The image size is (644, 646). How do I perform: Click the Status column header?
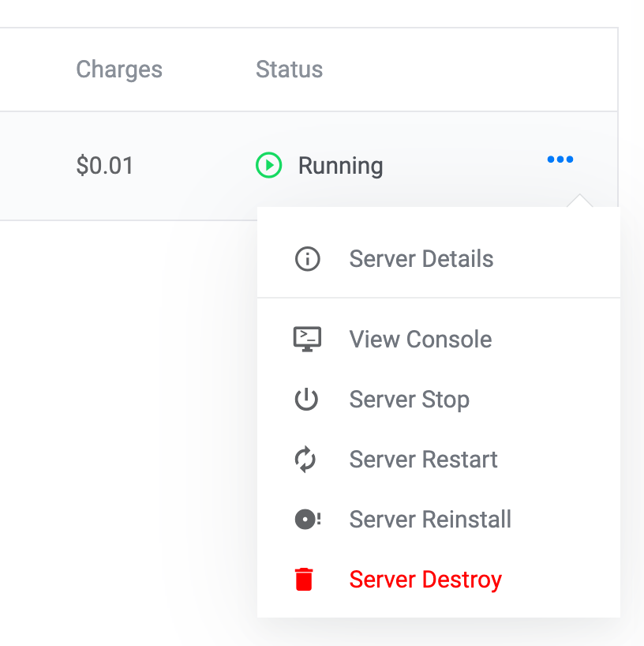click(x=289, y=69)
